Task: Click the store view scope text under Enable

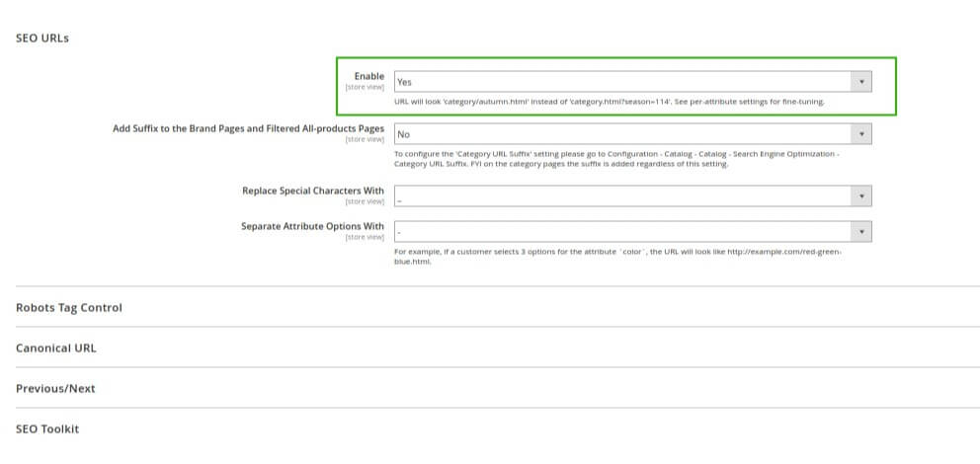Action: [364, 88]
